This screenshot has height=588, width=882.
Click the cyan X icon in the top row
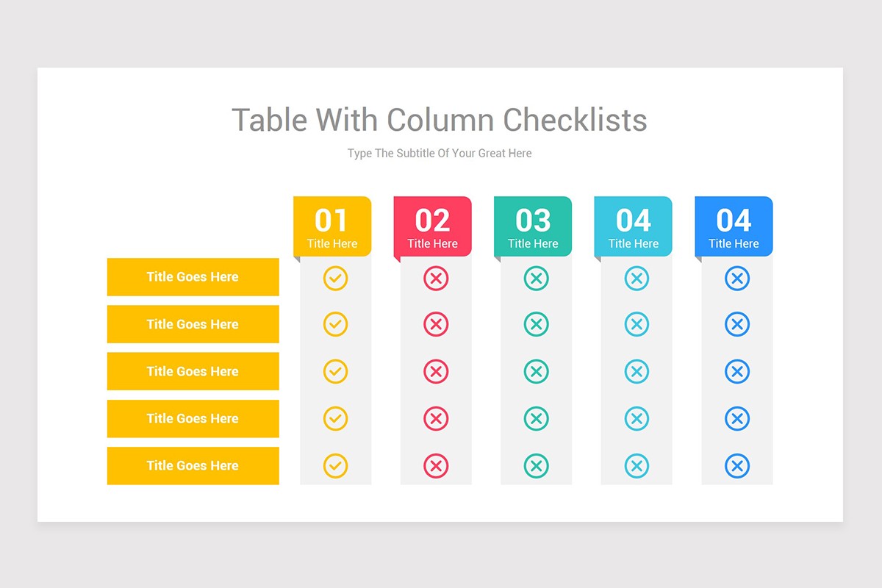point(637,278)
